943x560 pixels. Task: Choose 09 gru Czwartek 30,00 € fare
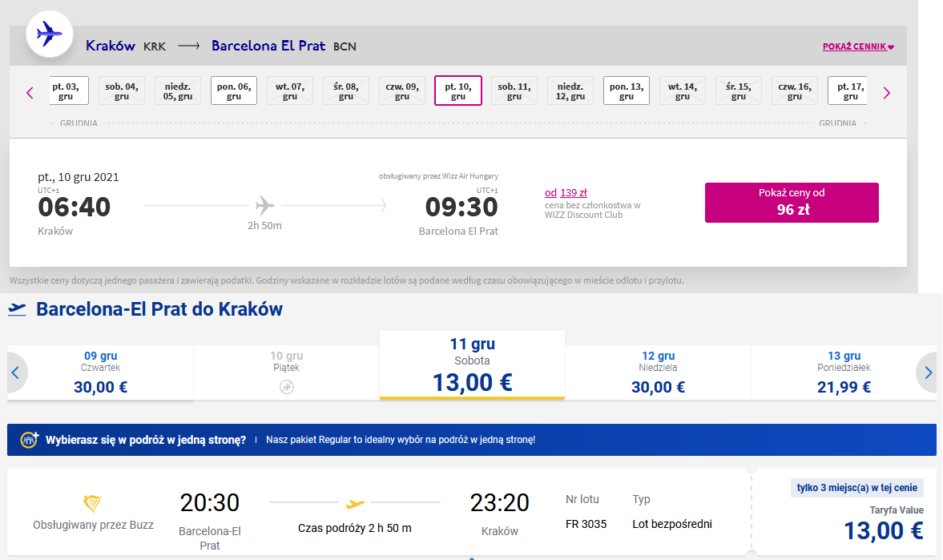(100, 373)
